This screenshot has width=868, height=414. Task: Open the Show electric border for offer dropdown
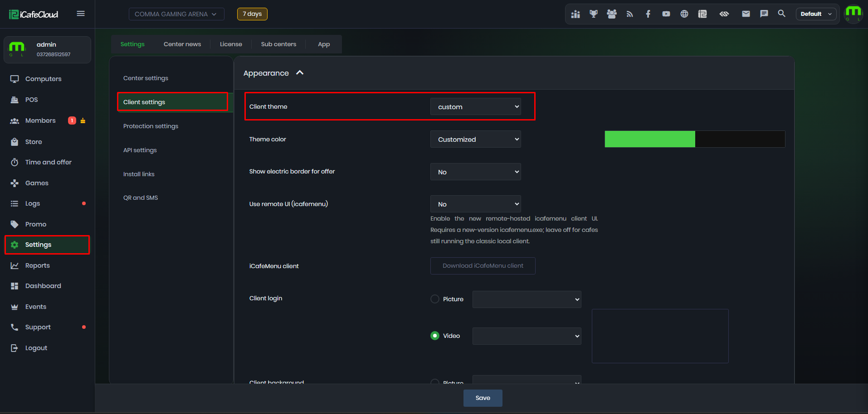[476, 172]
